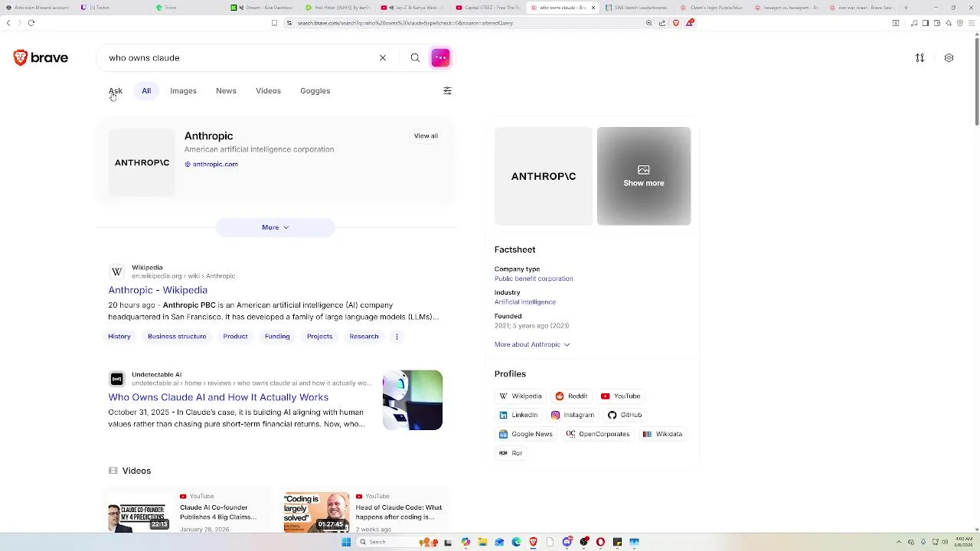Open Anthropic logo image in side panel
980x551 pixels.
pos(544,176)
